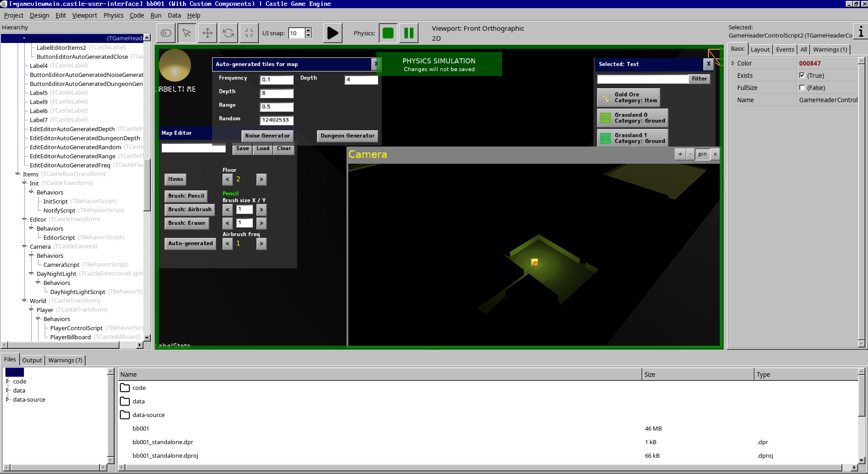
Task: Decrease brush size Y
Action: pyautogui.click(x=228, y=223)
